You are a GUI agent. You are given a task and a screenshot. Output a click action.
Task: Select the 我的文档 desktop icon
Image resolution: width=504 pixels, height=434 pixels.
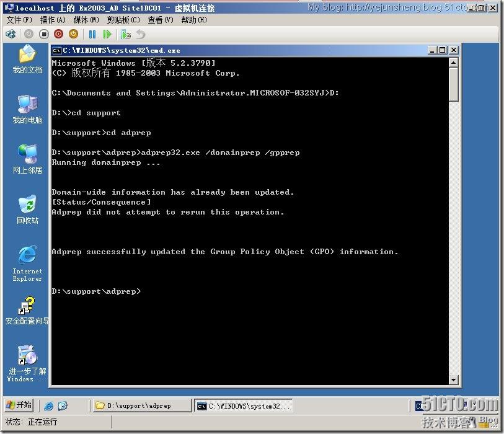pos(27,60)
